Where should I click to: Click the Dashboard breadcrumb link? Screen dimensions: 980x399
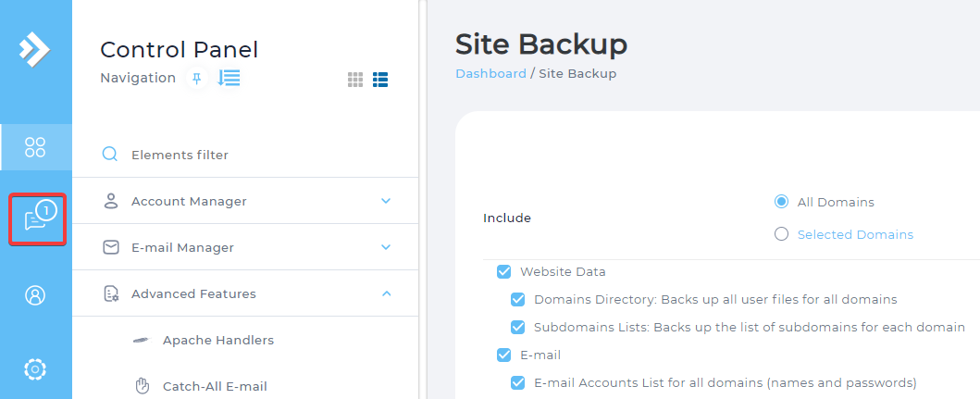[x=490, y=74]
